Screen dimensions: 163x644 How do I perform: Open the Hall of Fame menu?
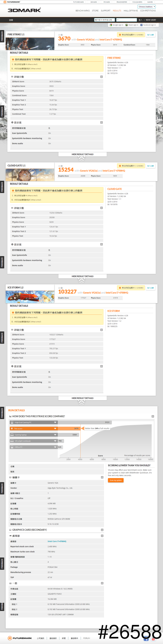coord(130,11)
